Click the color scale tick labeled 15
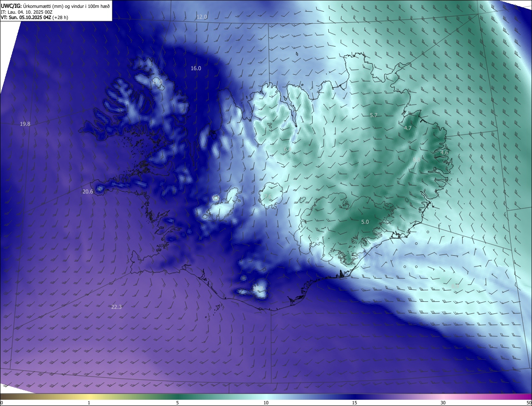This screenshot has height=406, width=532. point(355,403)
